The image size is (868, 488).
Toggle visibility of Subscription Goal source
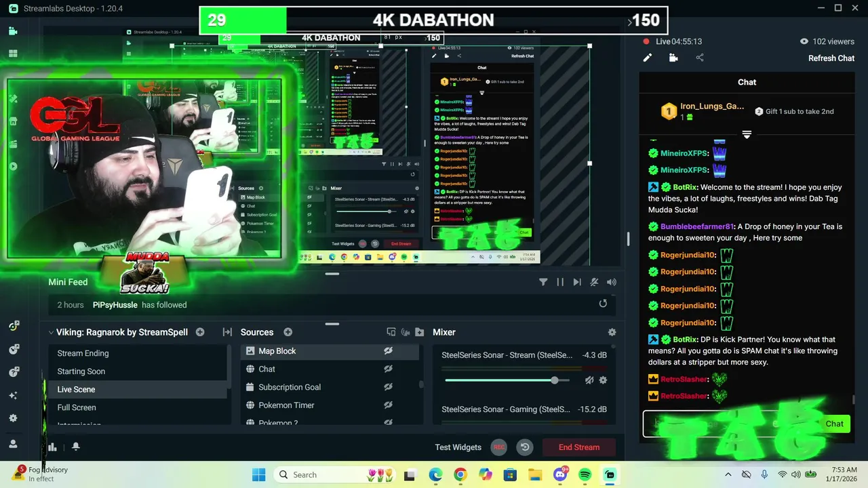[388, 387]
